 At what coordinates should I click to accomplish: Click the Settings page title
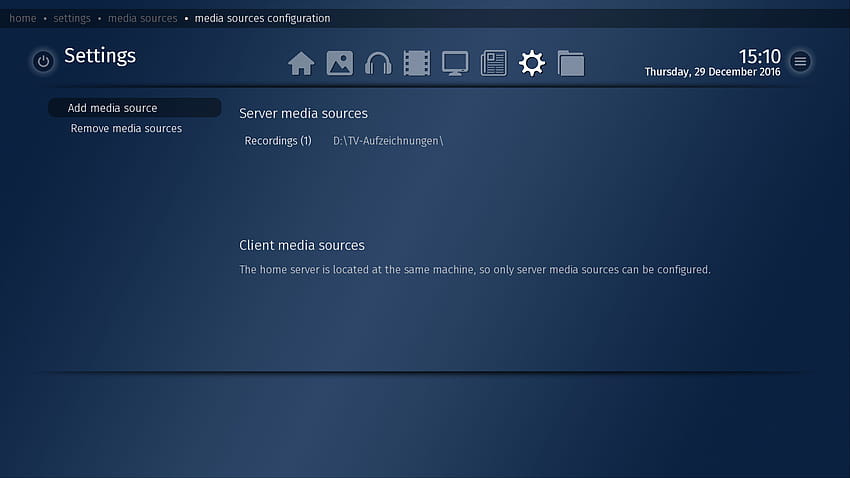click(100, 56)
